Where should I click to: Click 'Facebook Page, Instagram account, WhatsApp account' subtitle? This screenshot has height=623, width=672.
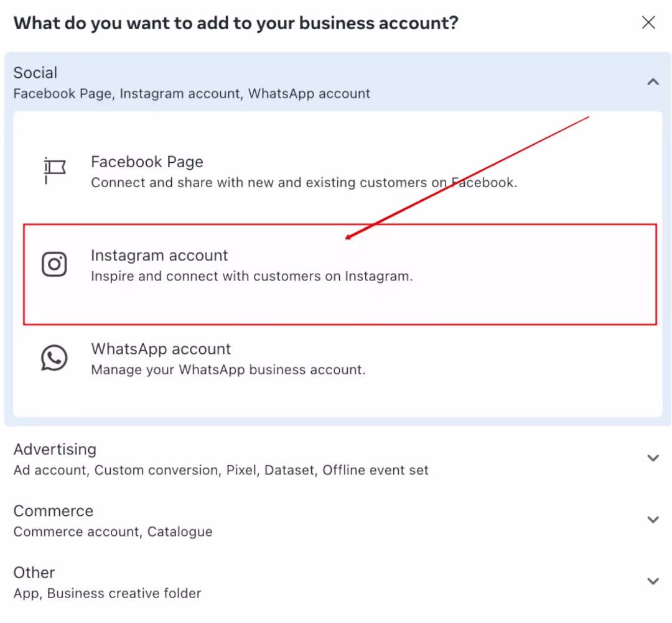(192, 94)
